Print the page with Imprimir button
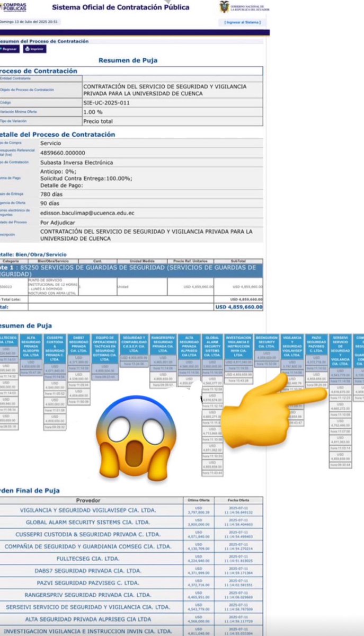The height and width of the screenshot is (636, 364). click(x=34, y=49)
